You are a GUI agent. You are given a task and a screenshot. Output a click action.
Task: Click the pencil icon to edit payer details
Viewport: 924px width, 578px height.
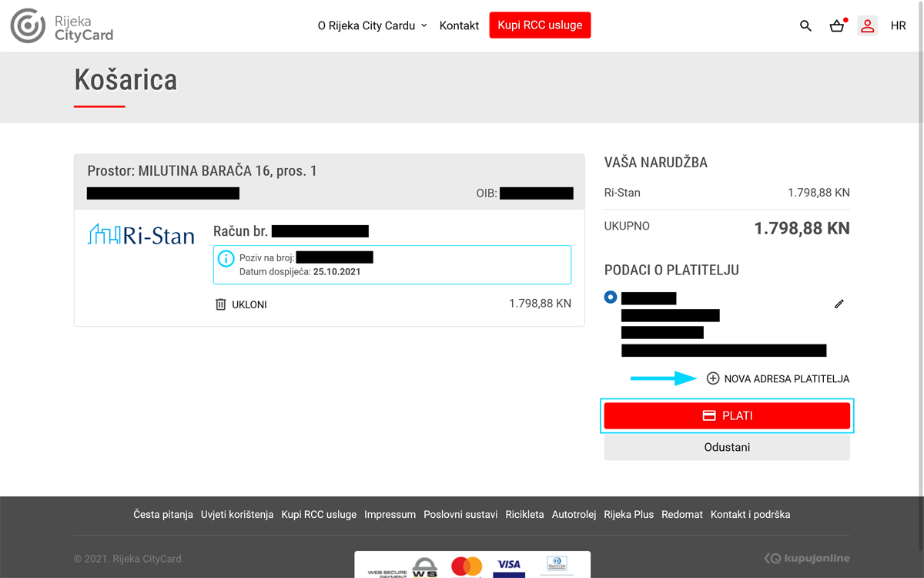839,304
